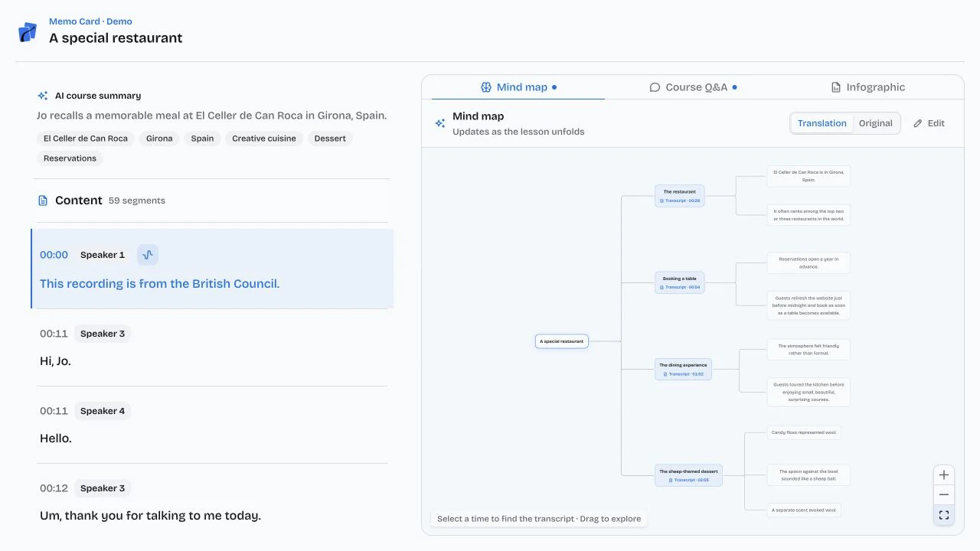Screen dimensions: 980x551
Task: Select the transcript line "Hello."
Action: click(56, 439)
